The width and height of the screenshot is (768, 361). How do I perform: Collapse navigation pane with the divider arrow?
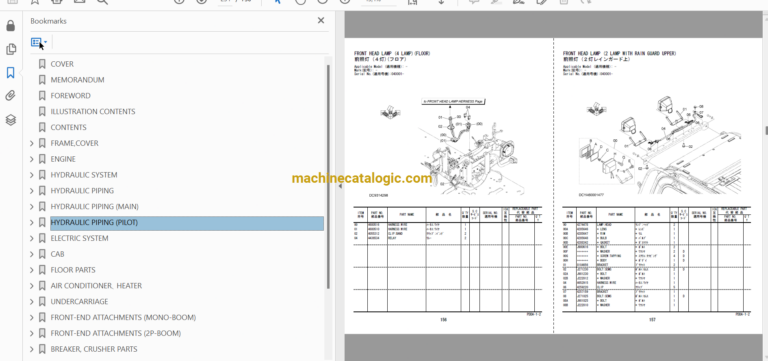(340, 186)
